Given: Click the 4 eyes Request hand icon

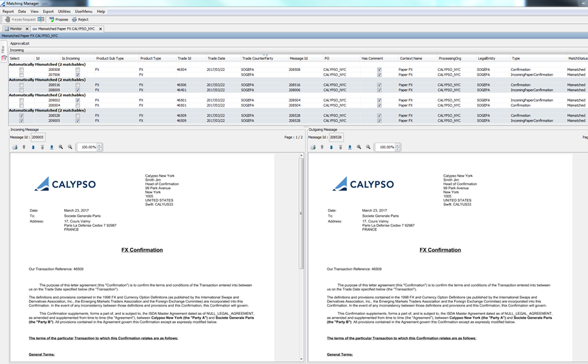Looking at the screenshot, I should (7, 19).
